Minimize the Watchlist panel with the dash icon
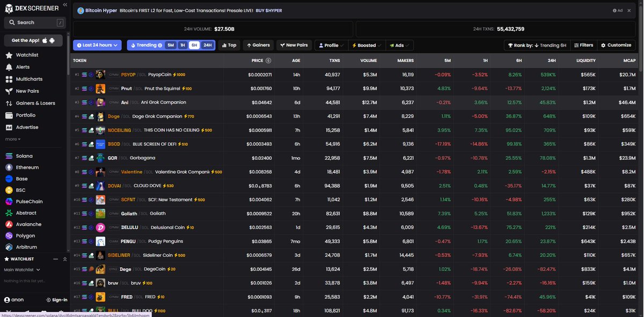 tap(55, 259)
